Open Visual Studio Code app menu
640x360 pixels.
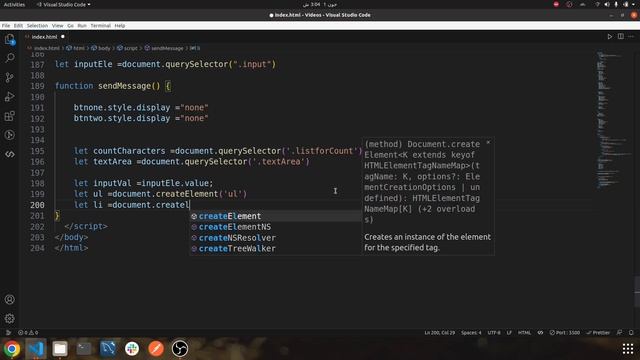[x=63, y=4]
